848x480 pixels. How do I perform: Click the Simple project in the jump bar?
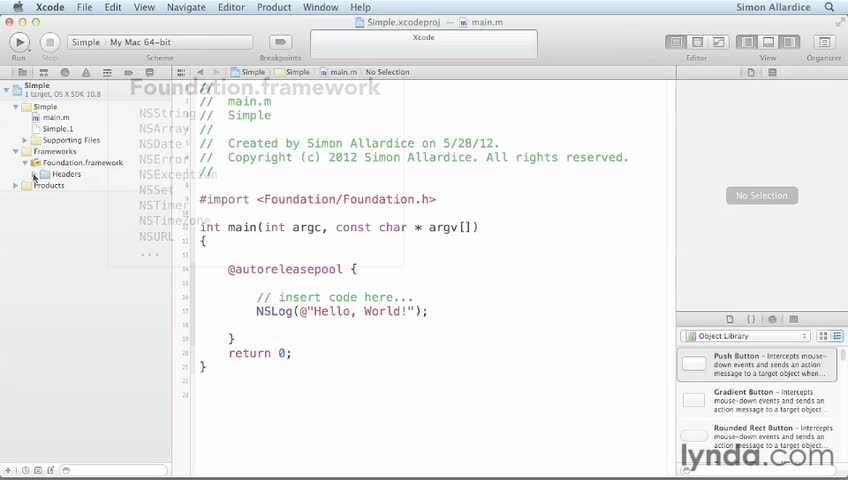(x=248, y=72)
